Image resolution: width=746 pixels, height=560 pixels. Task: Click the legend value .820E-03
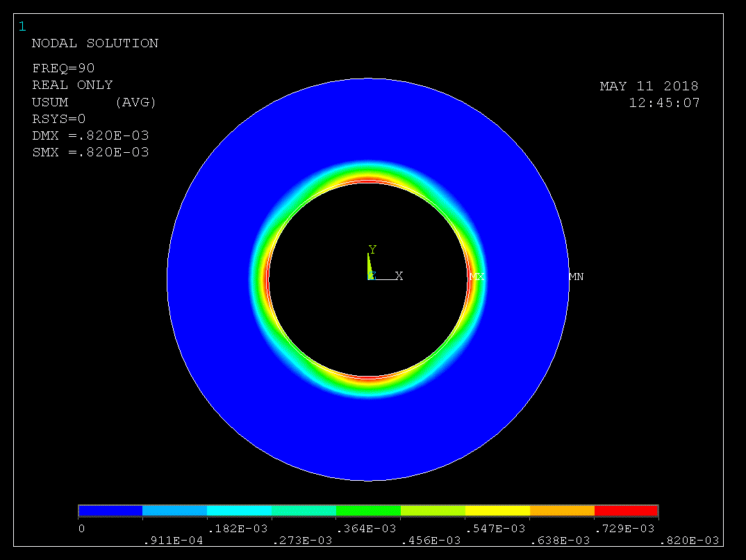[x=689, y=541]
